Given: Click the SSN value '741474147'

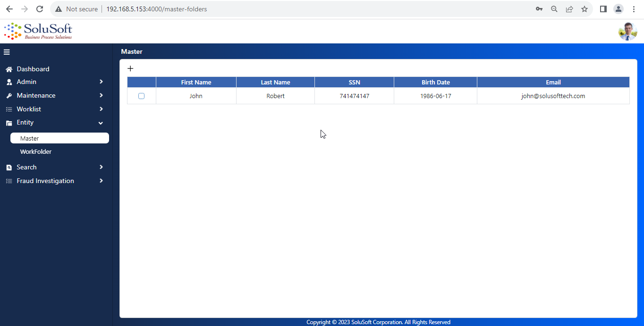Looking at the screenshot, I should pyautogui.click(x=354, y=96).
